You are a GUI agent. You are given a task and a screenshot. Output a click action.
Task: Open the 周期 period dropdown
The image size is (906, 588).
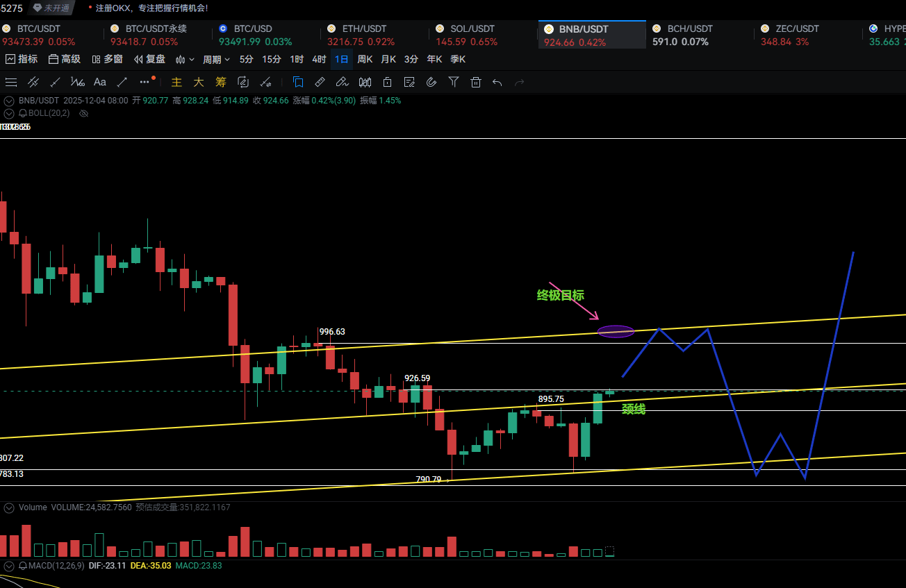216,60
